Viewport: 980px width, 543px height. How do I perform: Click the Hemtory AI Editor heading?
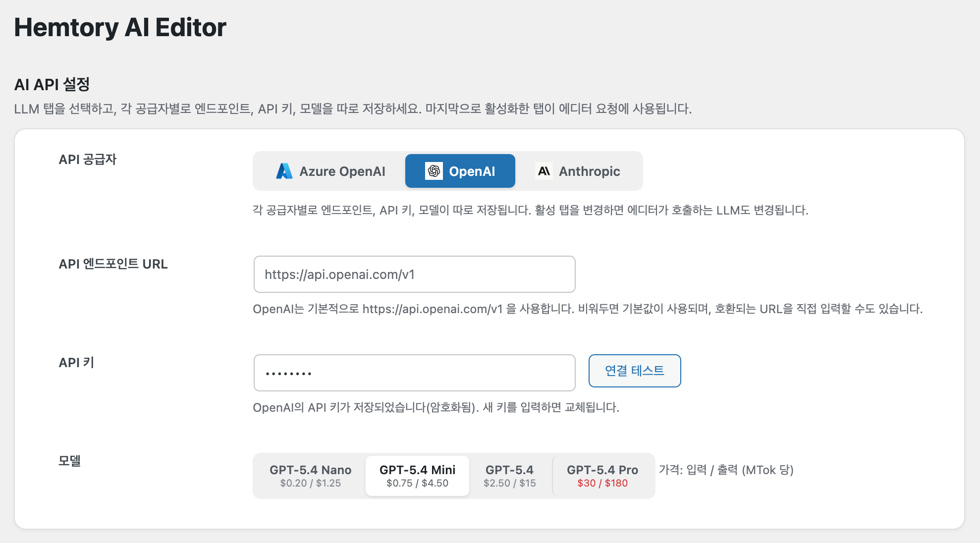pos(120,28)
